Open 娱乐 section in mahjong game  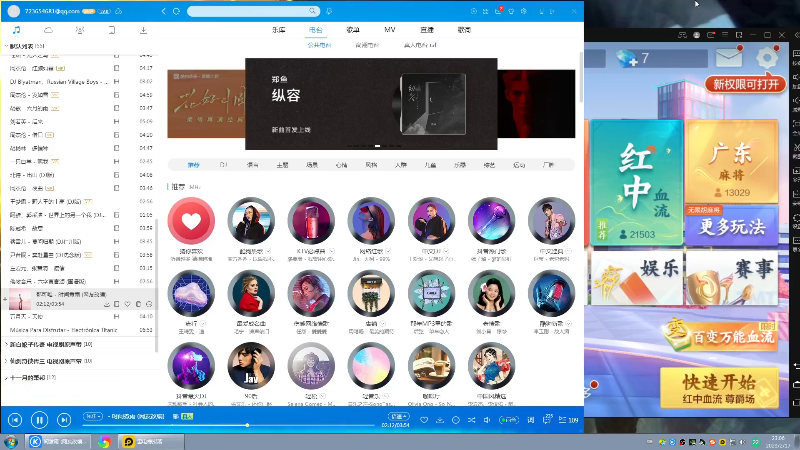[637, 277]
